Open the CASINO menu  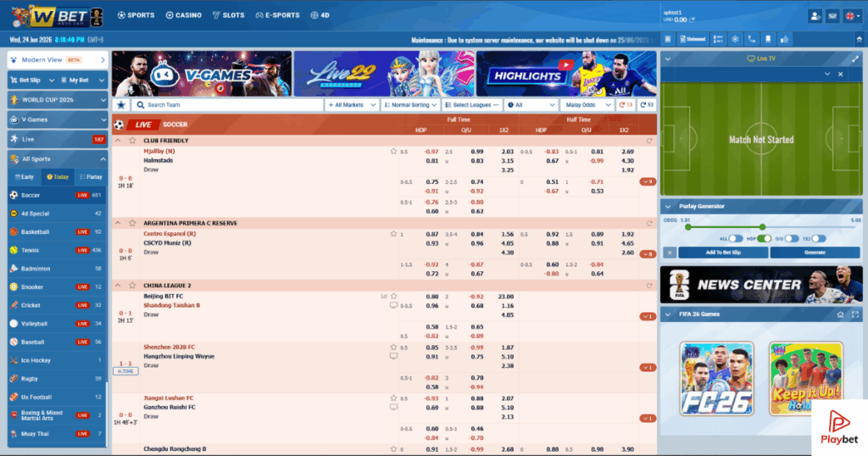click(x=184, y=15)
